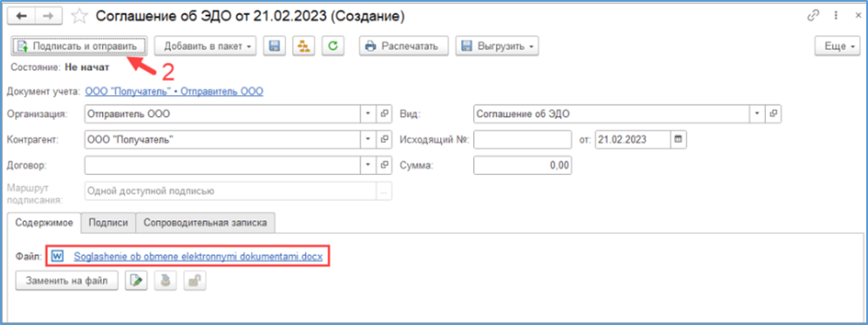Open Добавить в пакет dropdown
This screenshot has height=325, width=868.
pos(205,46)
